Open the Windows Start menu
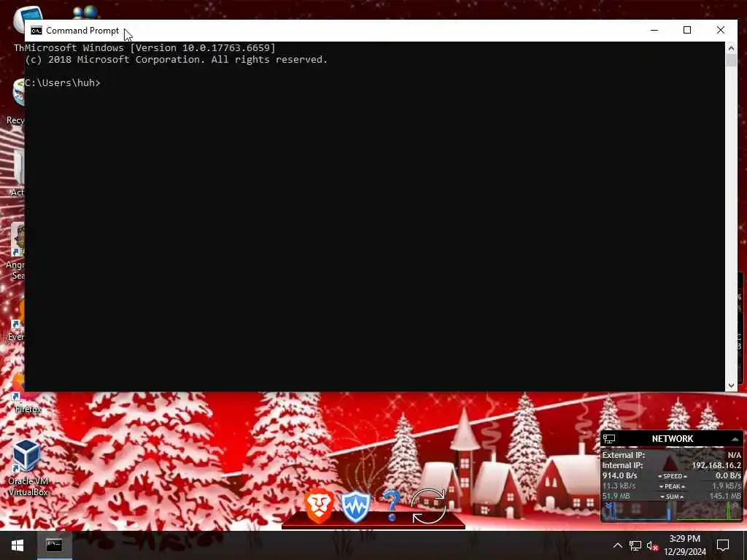The height and width of the screenshot is (560, 747). click(18, 545)
